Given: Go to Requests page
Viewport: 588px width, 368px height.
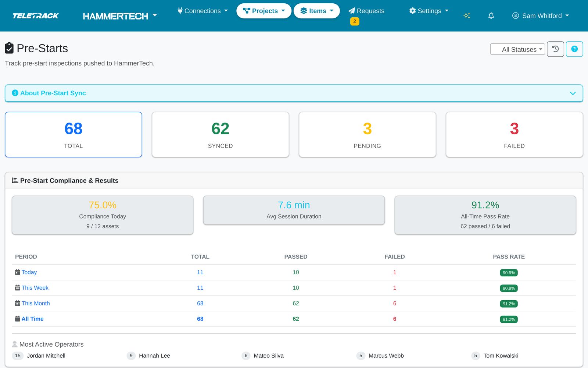Looking at the screenshot, I should click(366, 11).
